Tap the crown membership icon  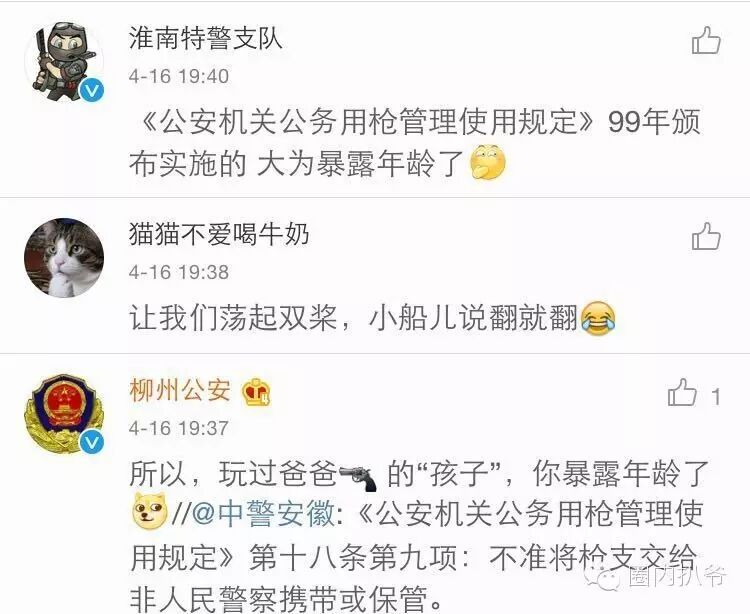(256, 393)
